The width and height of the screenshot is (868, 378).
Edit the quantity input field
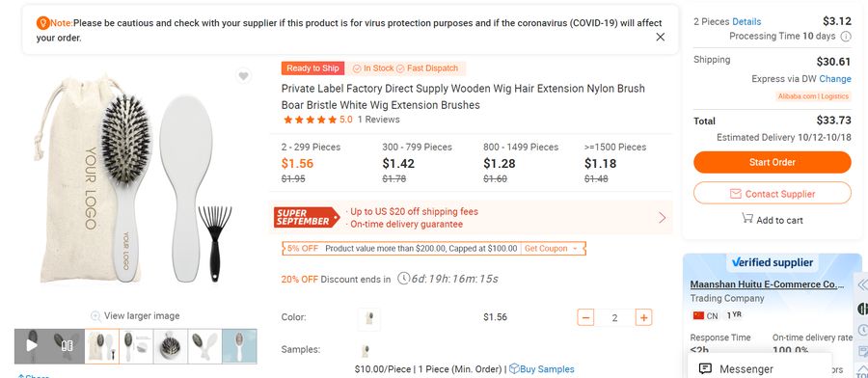614,317
